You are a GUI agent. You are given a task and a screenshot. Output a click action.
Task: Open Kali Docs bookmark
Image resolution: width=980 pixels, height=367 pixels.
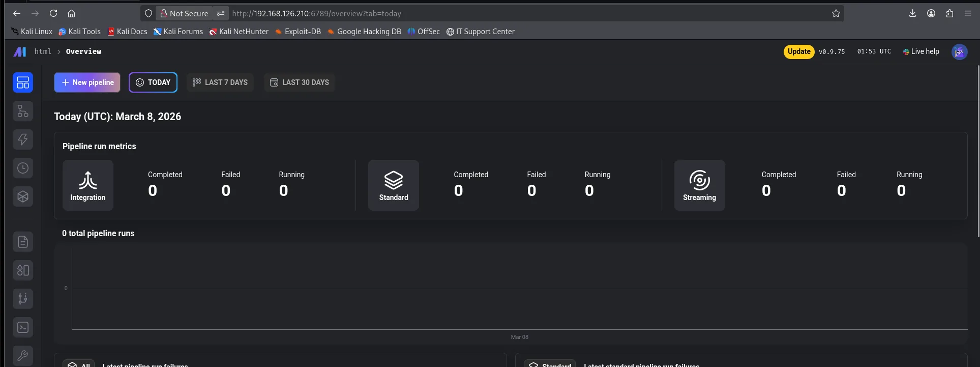click(x=128, y=32)
